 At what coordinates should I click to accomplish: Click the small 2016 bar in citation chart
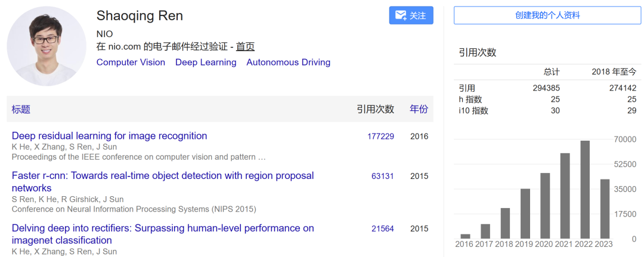[x=465, y=237]
